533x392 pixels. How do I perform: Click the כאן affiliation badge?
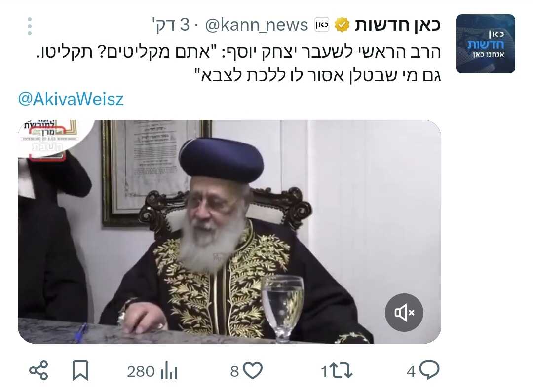(322, 25)
